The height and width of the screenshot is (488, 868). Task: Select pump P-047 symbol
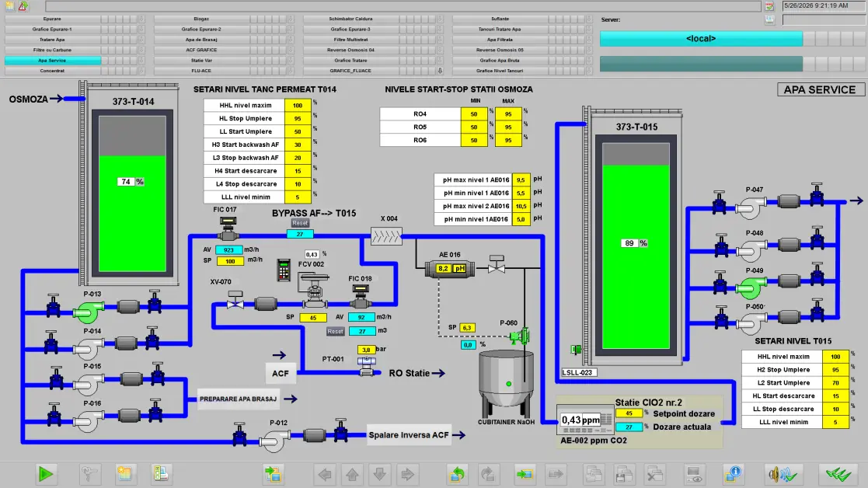(x=751, y=207)
